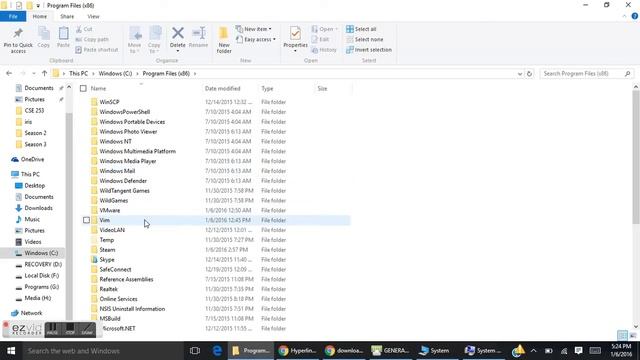640x360 pixels.
Task: Sort by Name column header
Action: [x=98, y=88]
